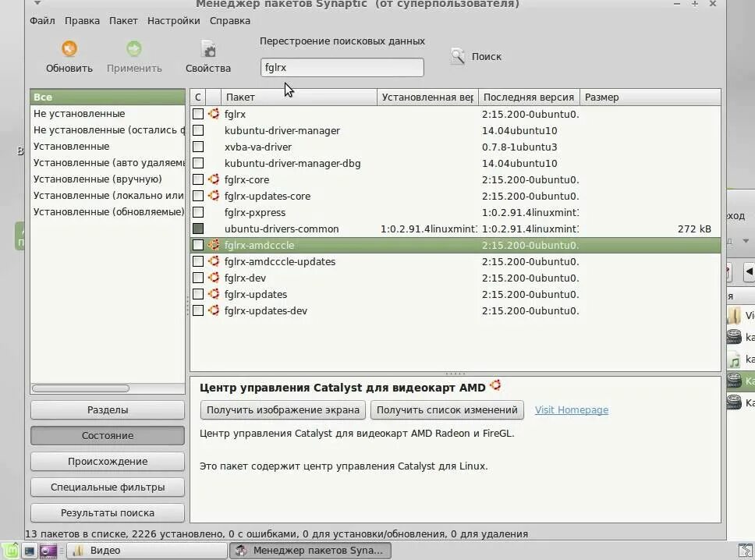Mark the selected fglrx-amdcccle checkbox
The height and width of the screenshot is (560, 755).
point(198,245)
